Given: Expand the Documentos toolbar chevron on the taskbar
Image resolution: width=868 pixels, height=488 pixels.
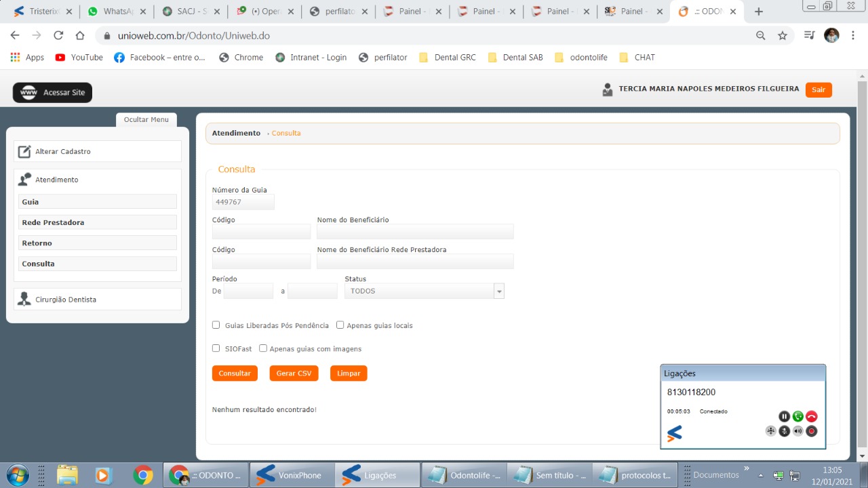Looking at the screenshot, I should tap(747, 468).
